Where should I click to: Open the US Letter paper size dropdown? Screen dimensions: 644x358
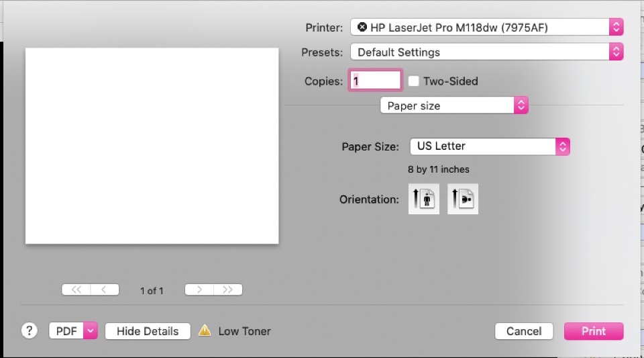pyautogui.click(x=490, y=146)
